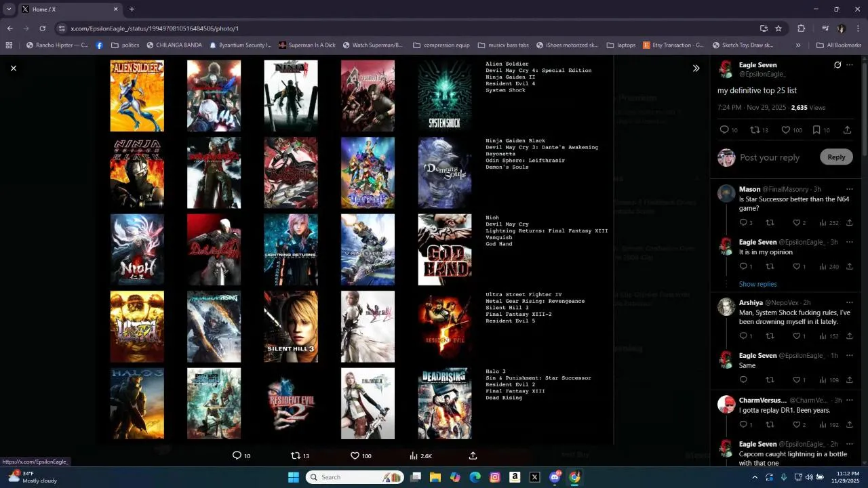Open the compression equip bookmarks folder
The height and width of the screenshot is (488, 868).
(441, 45)
